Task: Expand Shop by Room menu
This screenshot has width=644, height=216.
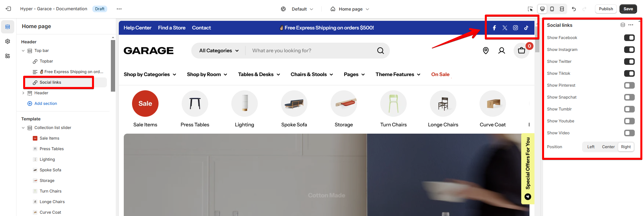Action: (x=207, y=74)
